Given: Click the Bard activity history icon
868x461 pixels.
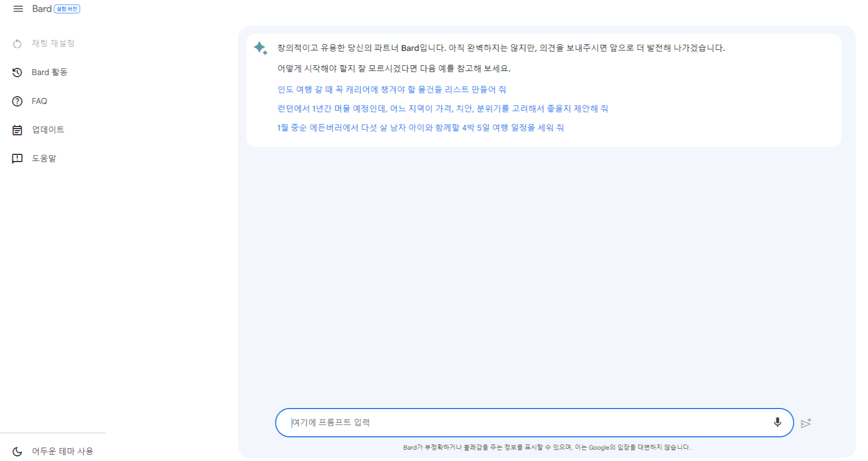Looking at the screenshot, I should point(18,73).
